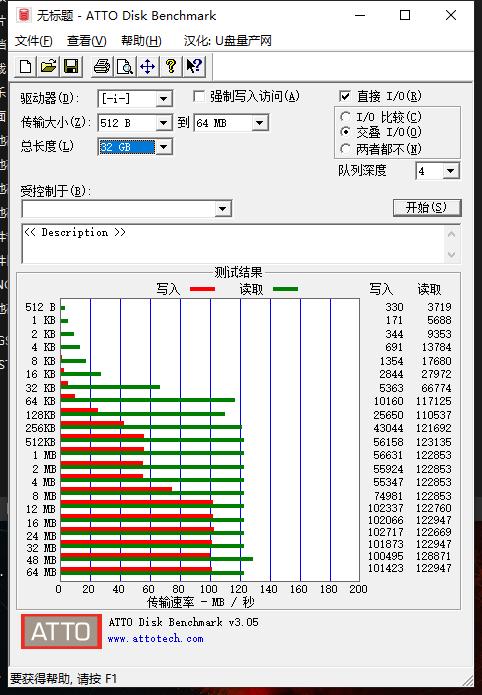Open the 64 MB transfer size dropdown
The width and height of the screenshot is (482, 695).
tap(260, 123)
